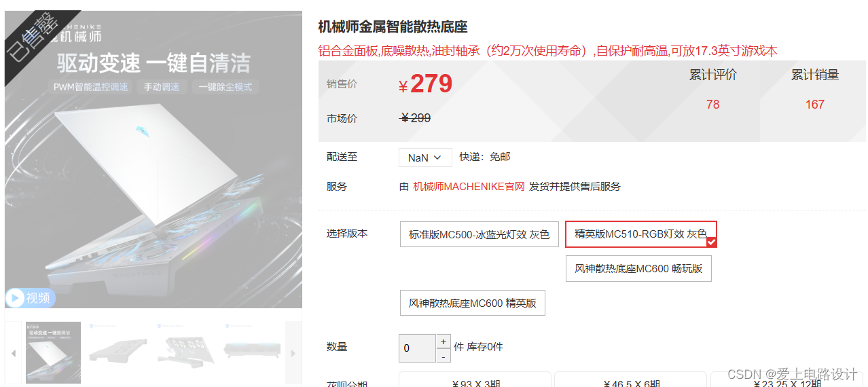This screenshot has height=387, width=868.
Task: Click the next thumbnails right arrow
Action: 293,353
